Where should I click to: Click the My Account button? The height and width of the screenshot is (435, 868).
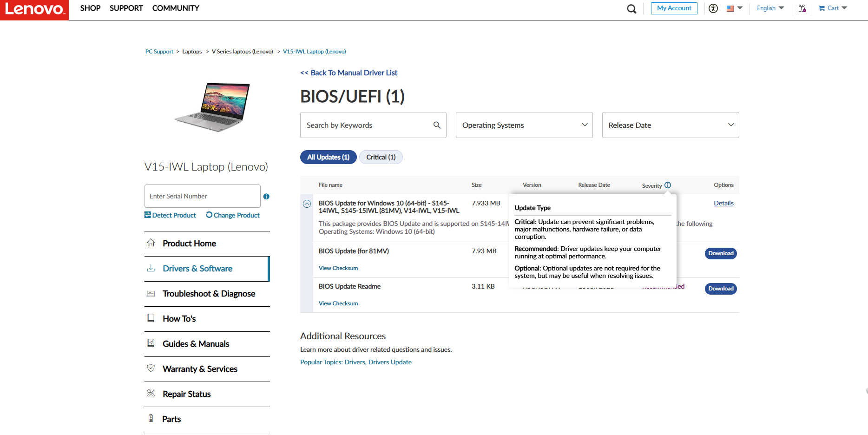pos(674,8)
